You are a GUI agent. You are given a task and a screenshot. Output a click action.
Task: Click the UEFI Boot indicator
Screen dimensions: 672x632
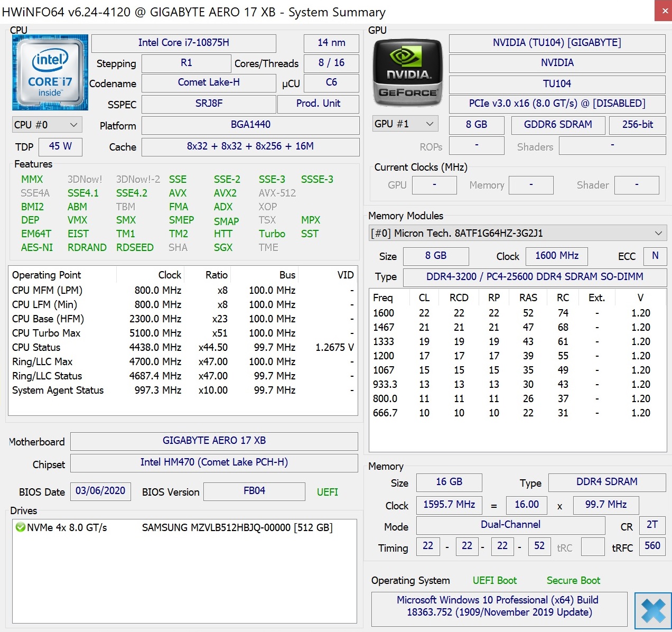494,581
